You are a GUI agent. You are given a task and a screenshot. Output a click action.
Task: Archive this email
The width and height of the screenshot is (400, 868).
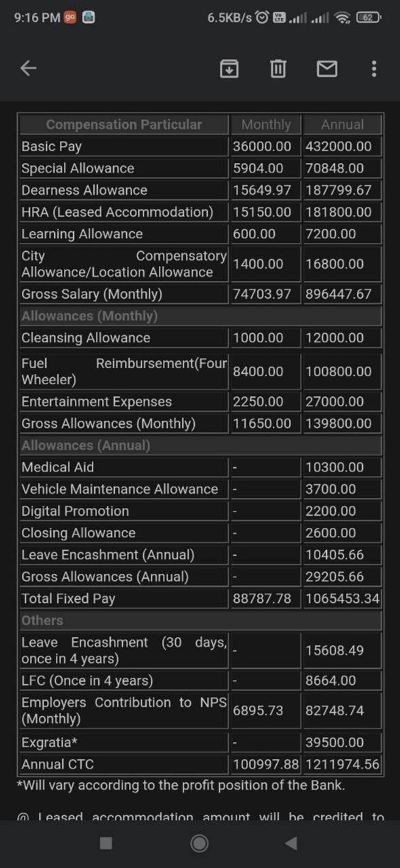pos(229,68)
